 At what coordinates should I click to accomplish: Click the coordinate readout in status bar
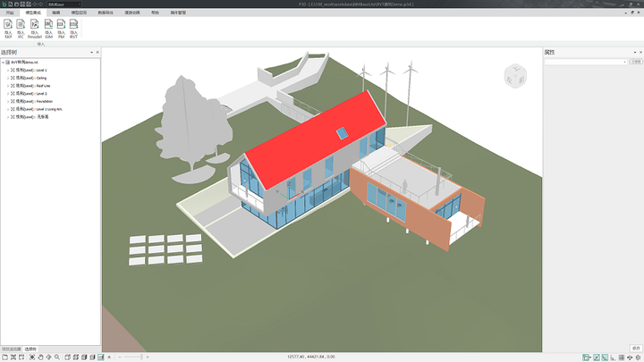311,357
